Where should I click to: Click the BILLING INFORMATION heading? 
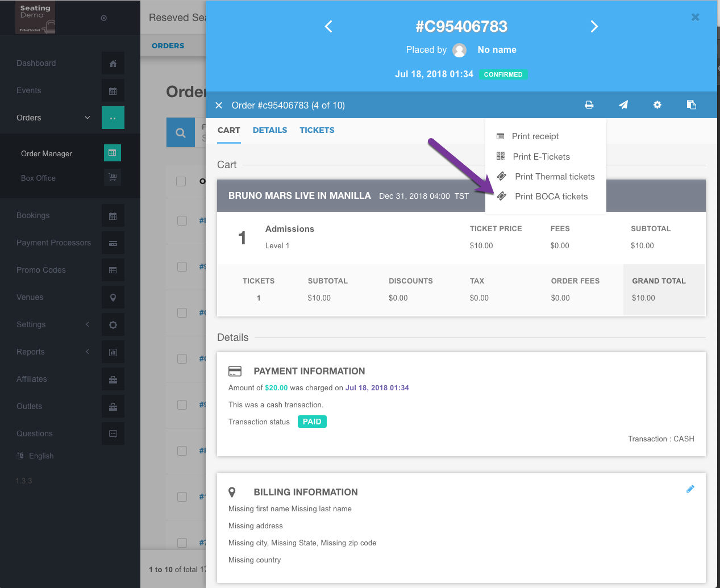click(306, 493)
